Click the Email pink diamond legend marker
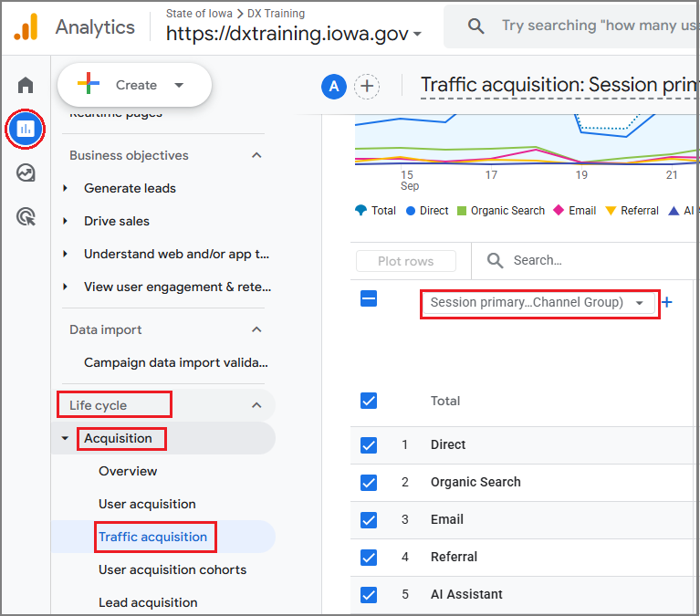Image resolution: width=700 pixels, height=616 pixels. pos(559,210)
